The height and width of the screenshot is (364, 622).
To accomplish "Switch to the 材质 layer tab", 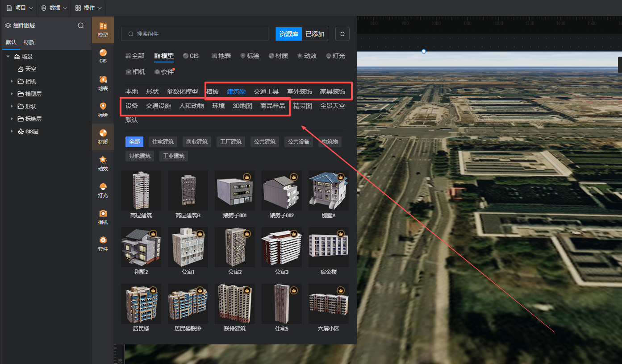I will pos(29,42).
